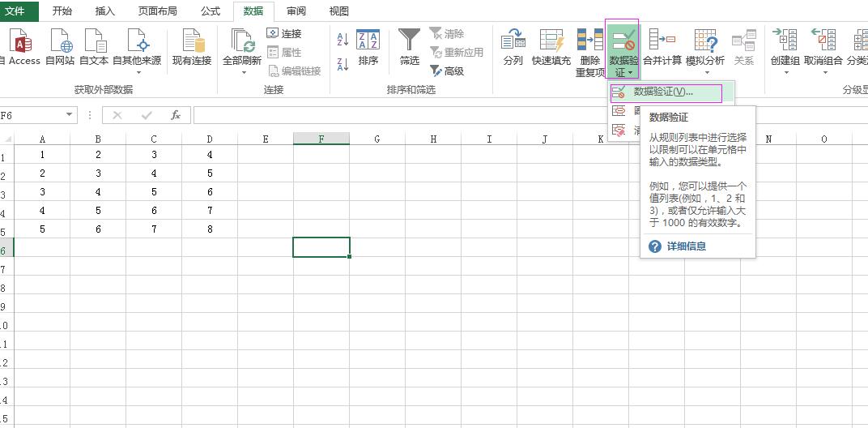Open 连接 connections button

point(284,34)
